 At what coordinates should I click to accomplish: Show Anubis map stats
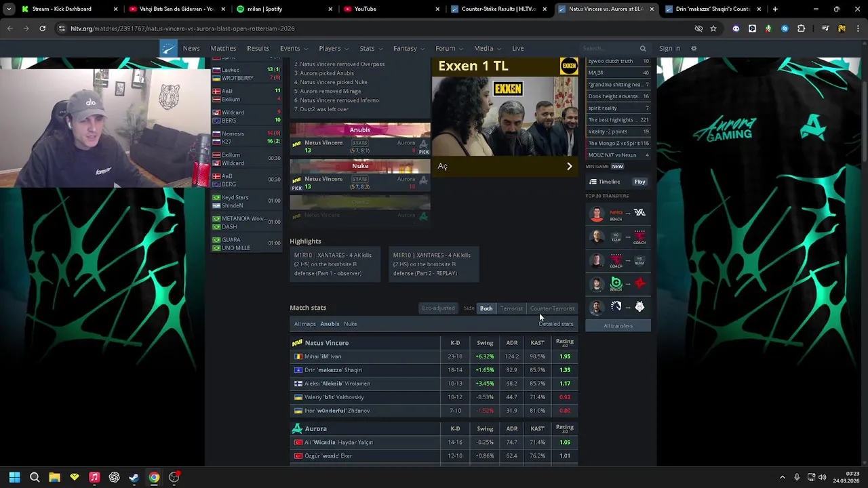pyautogui.click(x=330, y=324)
